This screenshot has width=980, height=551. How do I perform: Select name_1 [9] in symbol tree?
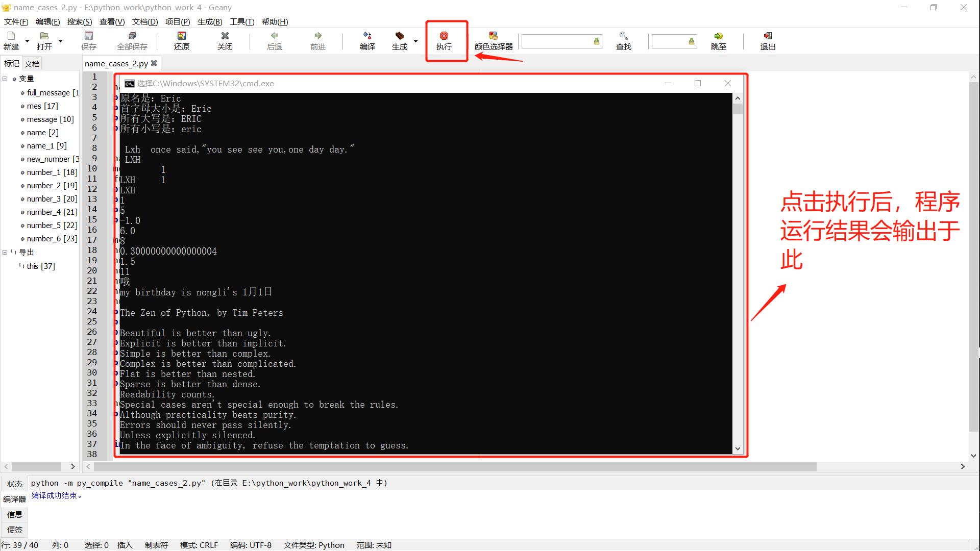[46, 145]
